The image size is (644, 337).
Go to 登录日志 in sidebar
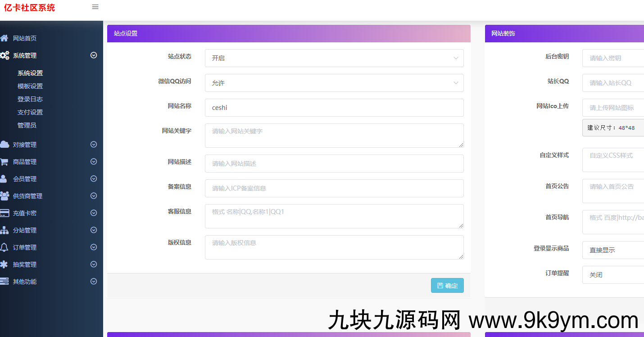[x=30, y=99]
